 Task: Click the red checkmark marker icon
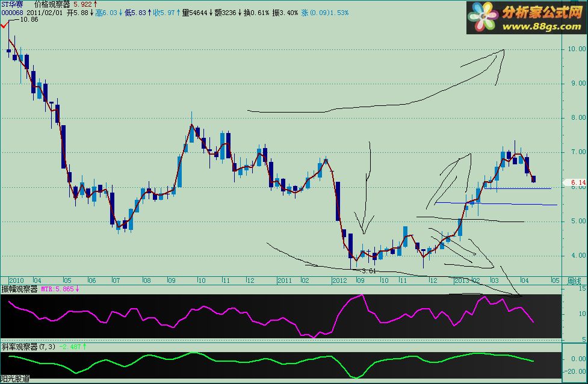pos(4,25)
